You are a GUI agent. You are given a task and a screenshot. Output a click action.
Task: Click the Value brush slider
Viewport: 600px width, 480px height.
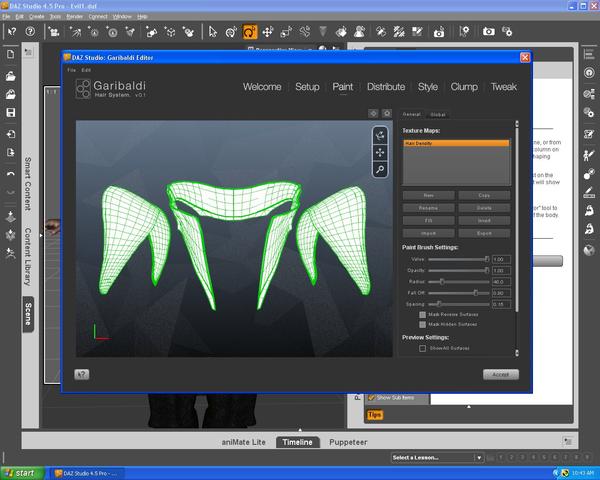458,260
